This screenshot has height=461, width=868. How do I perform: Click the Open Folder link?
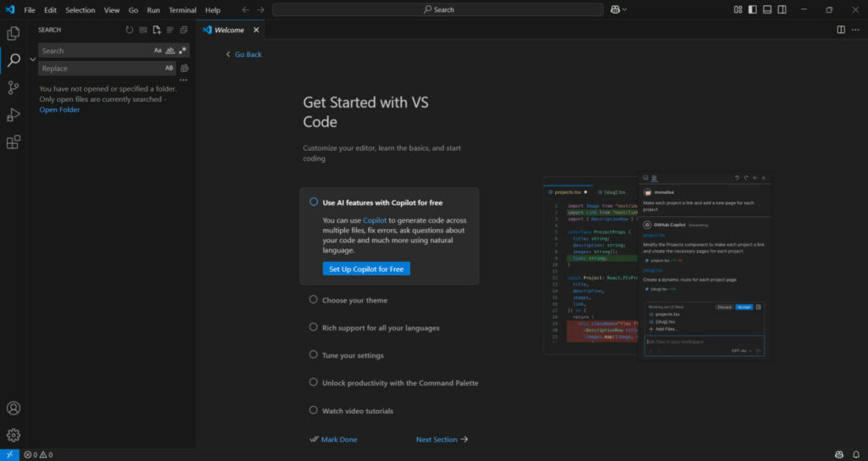coord(59,109)
